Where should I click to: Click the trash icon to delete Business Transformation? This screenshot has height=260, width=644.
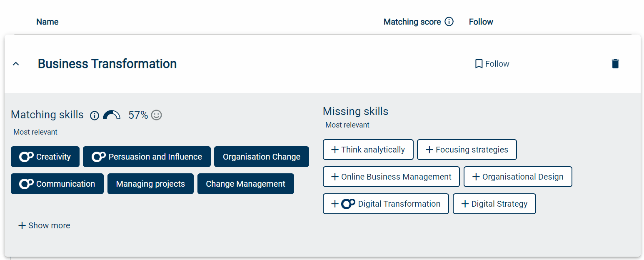click(615, 64)
